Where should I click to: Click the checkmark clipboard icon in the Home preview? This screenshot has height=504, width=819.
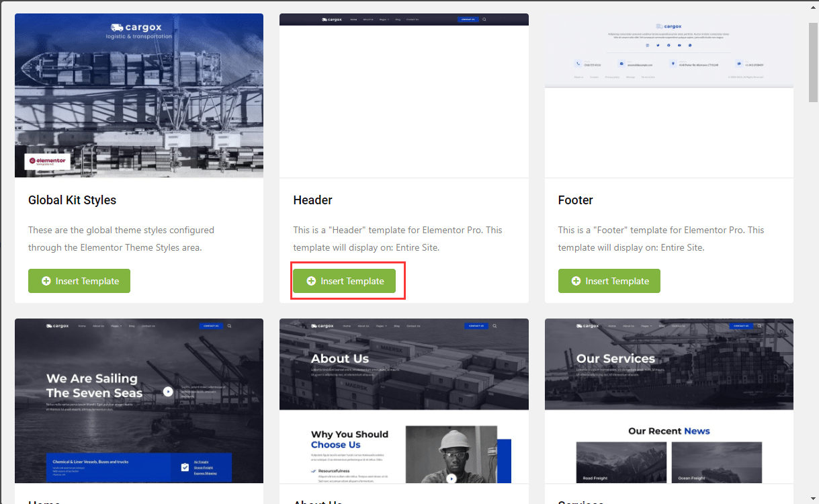point(185,467)
